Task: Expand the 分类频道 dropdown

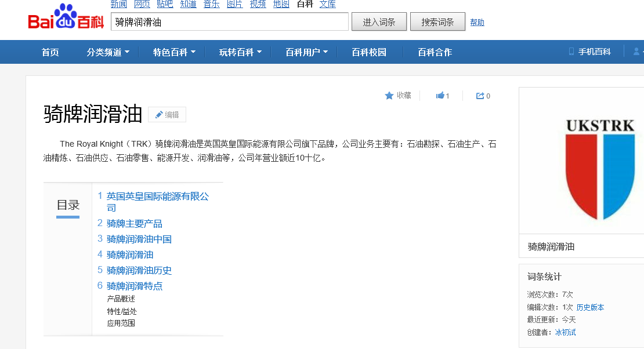Action: (108, 52)
